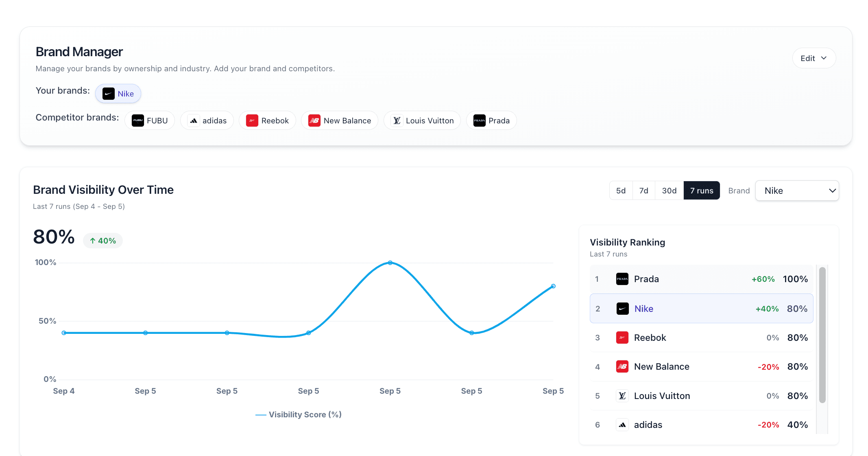Click the Louis Vuitton logo in competitor brands
The width and height of the screenshot is (868, 456).
pyautogui.click(x=397, y=121)
